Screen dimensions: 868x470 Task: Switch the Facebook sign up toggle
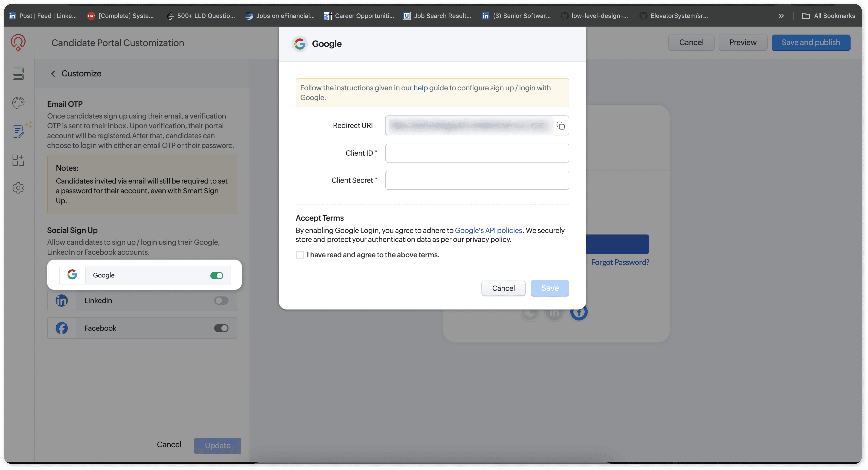(221, 328)
